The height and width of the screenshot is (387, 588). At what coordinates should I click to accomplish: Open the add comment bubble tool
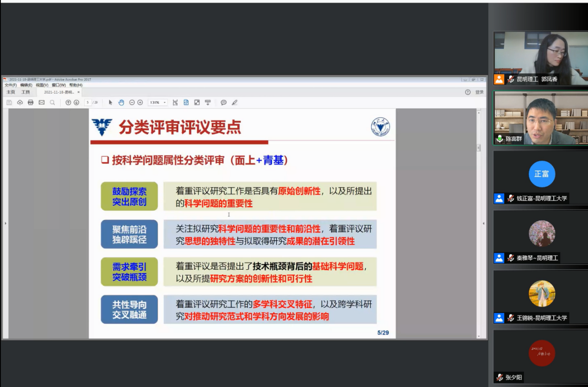coord(223,102)
